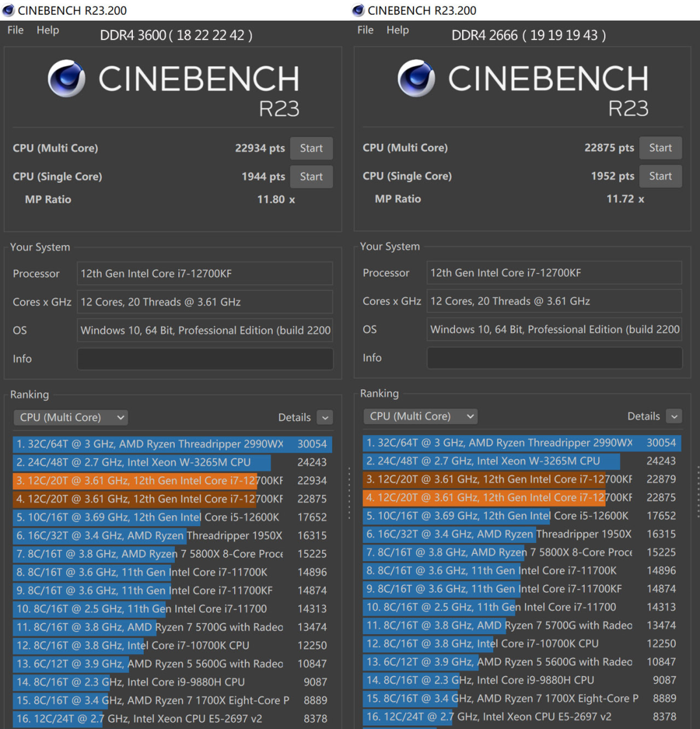The width and height of the screenshot is (700, 729).
Task: Open Help menu in right window
Action: [x=397, y=30]
